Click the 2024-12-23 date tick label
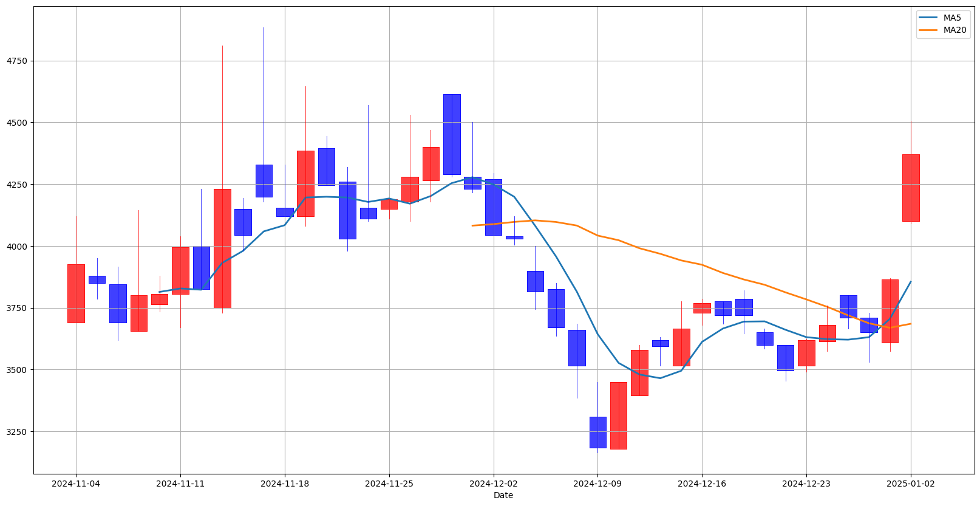 pyautogui.click(x=806, y=484)
